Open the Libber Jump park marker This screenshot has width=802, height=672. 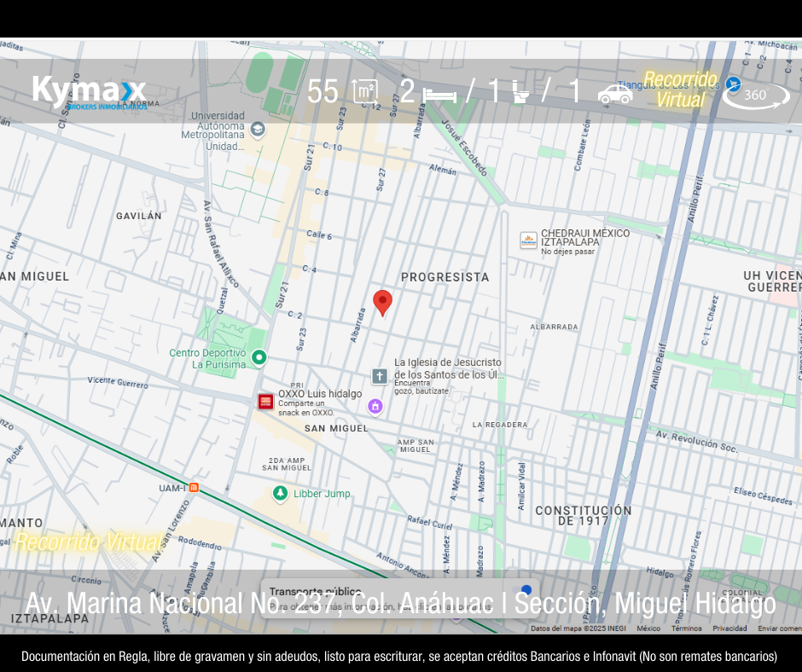coord(280,493)
